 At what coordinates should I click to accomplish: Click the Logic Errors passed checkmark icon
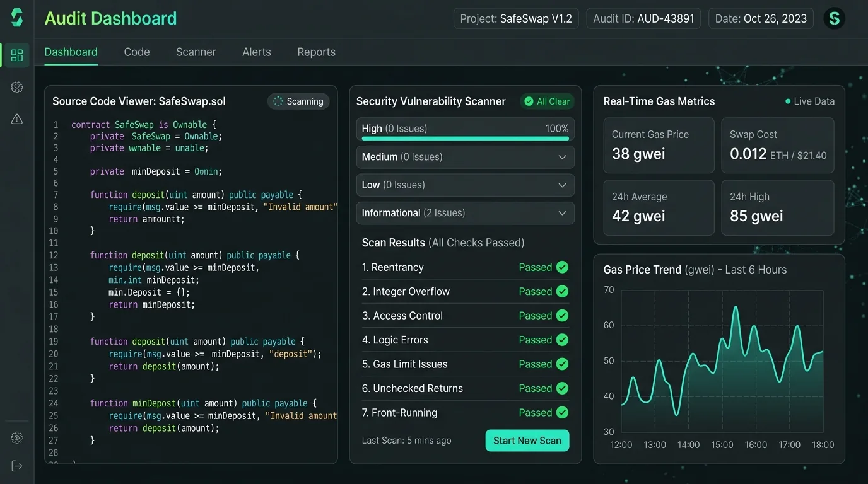(x=562, y=340)
